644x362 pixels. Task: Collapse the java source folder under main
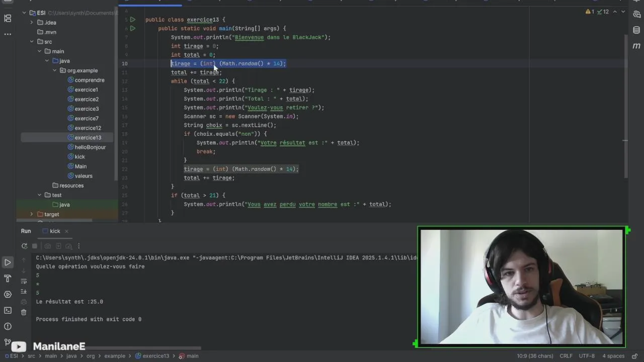tap(47, 61)
